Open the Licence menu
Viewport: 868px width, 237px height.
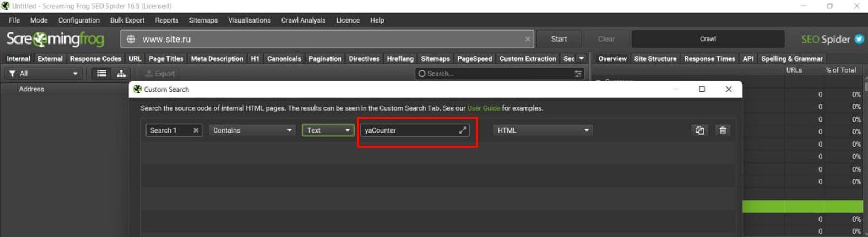(x=348, y=20)
